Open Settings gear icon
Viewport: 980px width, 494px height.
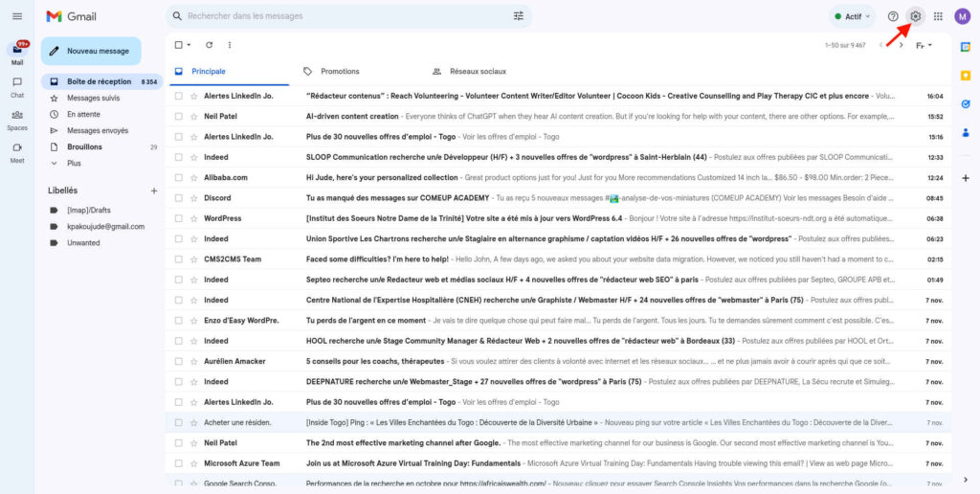point(916,16)
